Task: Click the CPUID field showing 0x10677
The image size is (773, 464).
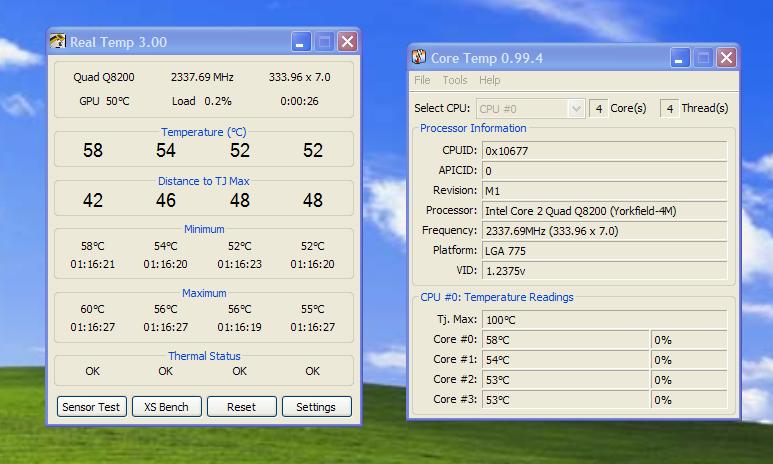Action: pos(604,151)
